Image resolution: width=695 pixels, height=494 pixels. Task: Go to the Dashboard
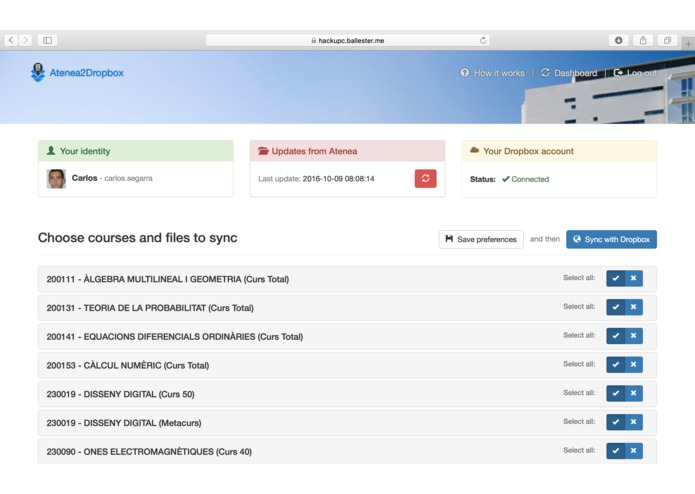569,73
